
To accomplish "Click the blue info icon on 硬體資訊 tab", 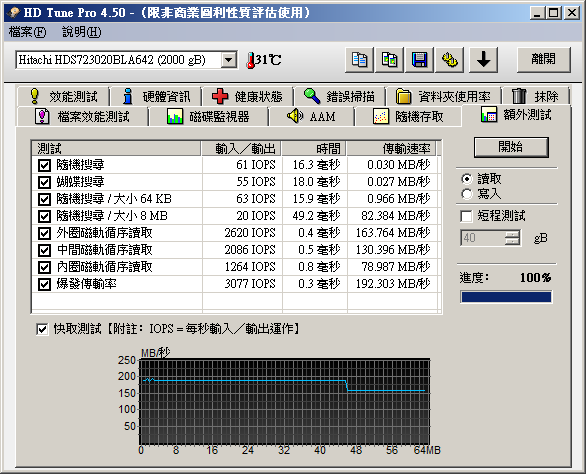I will click(x=128, y=96).
